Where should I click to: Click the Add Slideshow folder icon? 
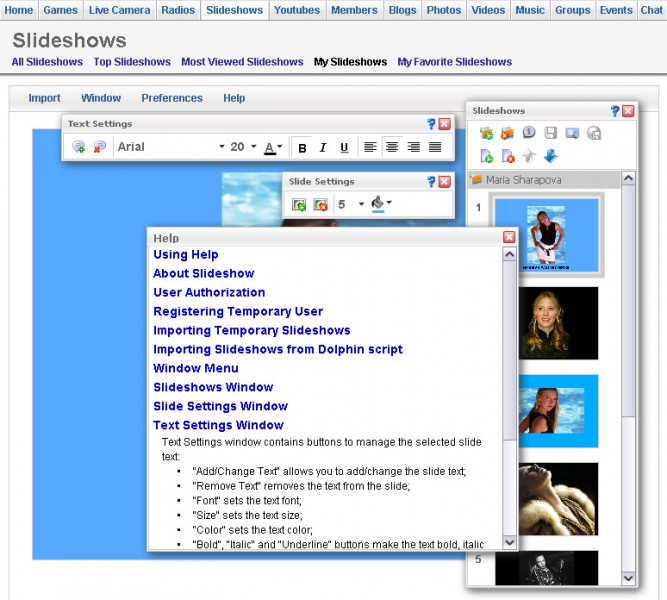pos(486,134)
